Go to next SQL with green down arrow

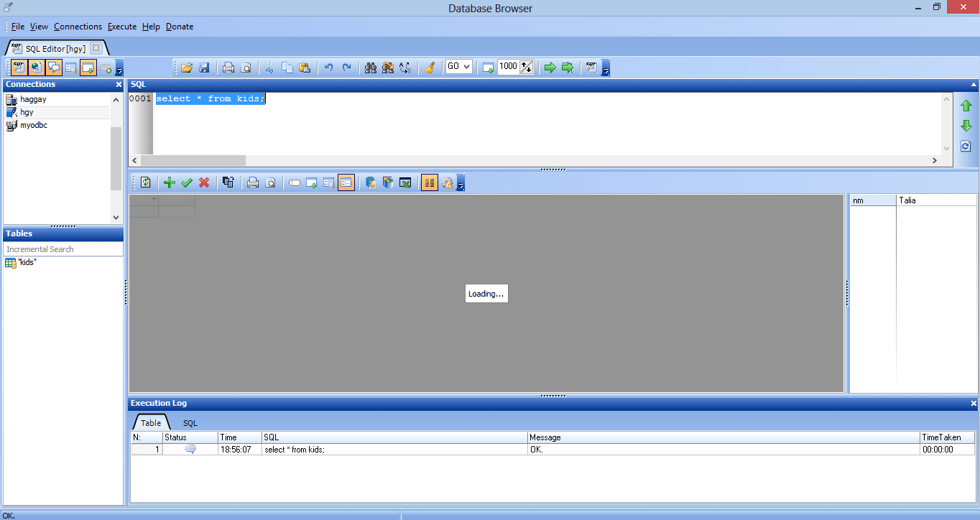click(966, 126)
